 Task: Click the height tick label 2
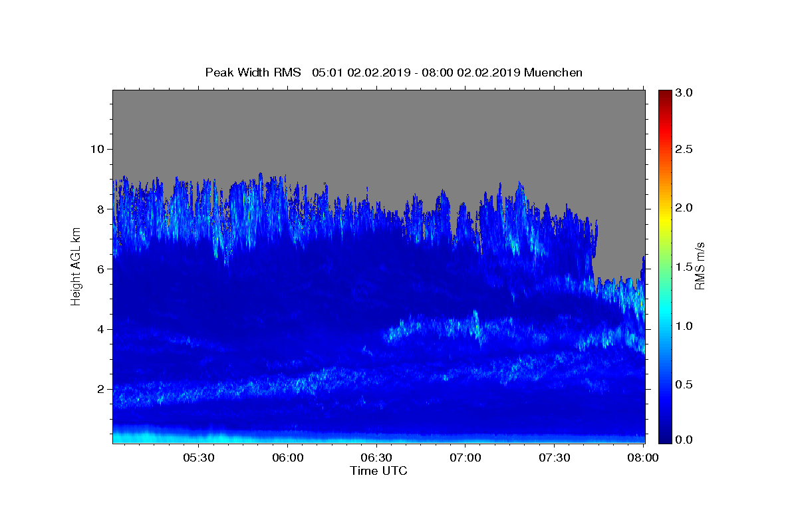(x=101, y=389)
